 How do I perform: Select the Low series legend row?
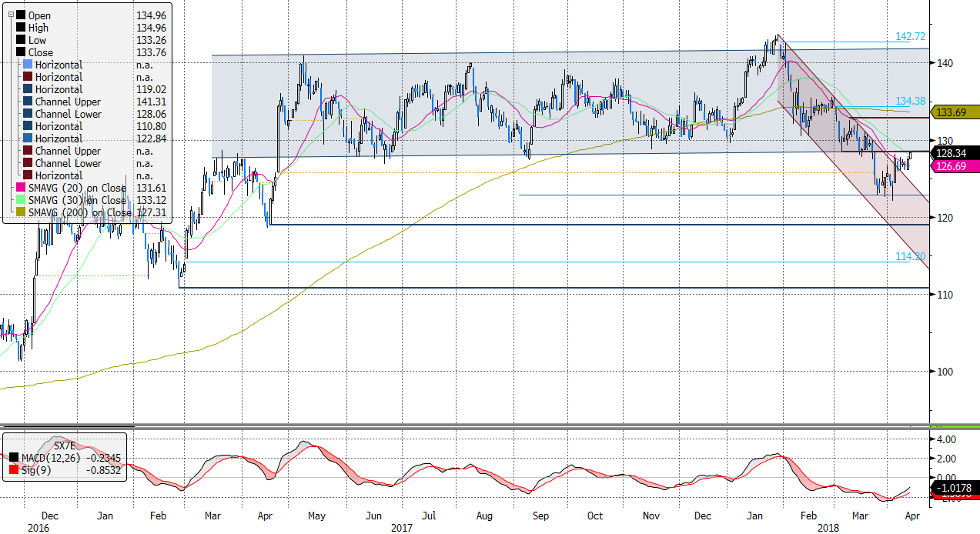[37, 40]
